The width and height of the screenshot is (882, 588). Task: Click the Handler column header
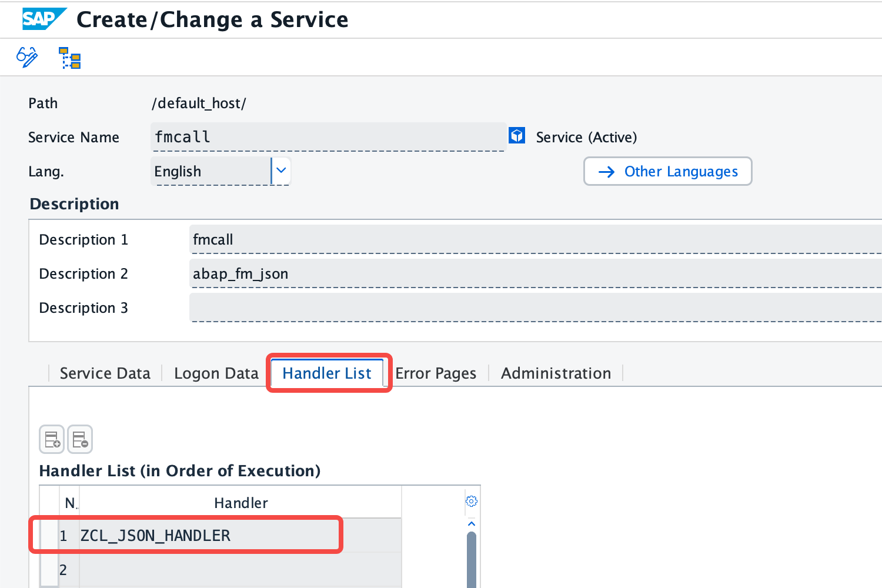(240, 503)
